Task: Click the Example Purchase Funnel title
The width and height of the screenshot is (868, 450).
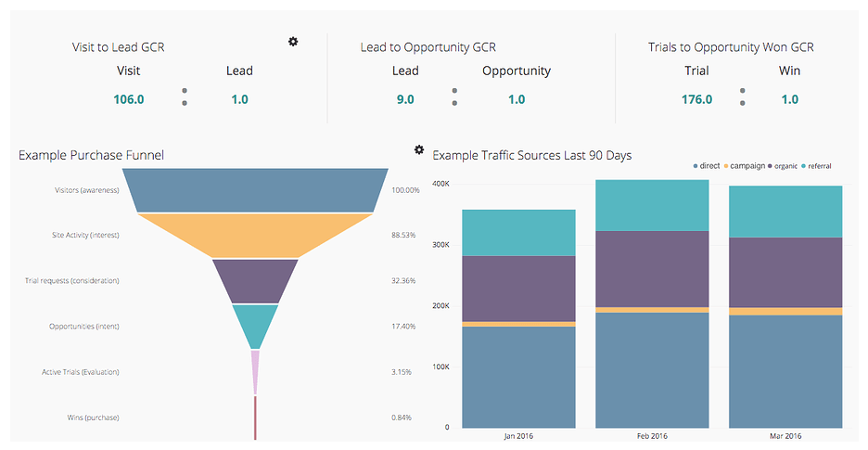Action: 91,155
